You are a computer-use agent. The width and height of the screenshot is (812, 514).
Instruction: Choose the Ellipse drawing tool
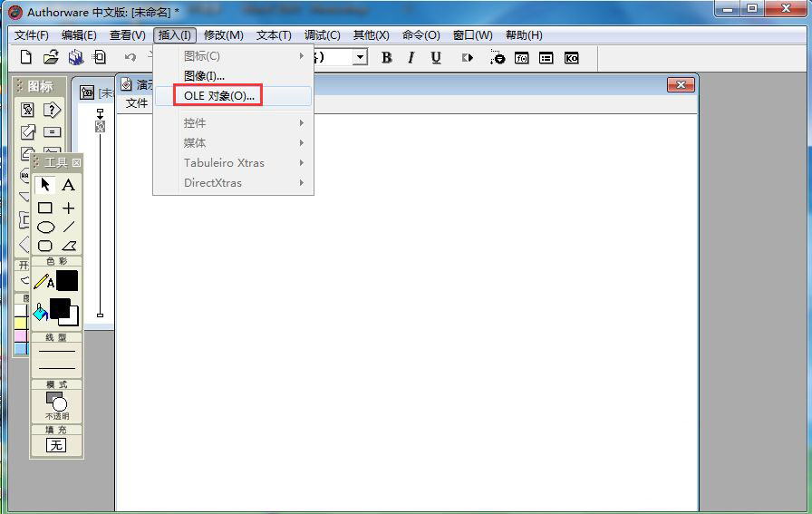pyautogui.click(x=45, y=227)
